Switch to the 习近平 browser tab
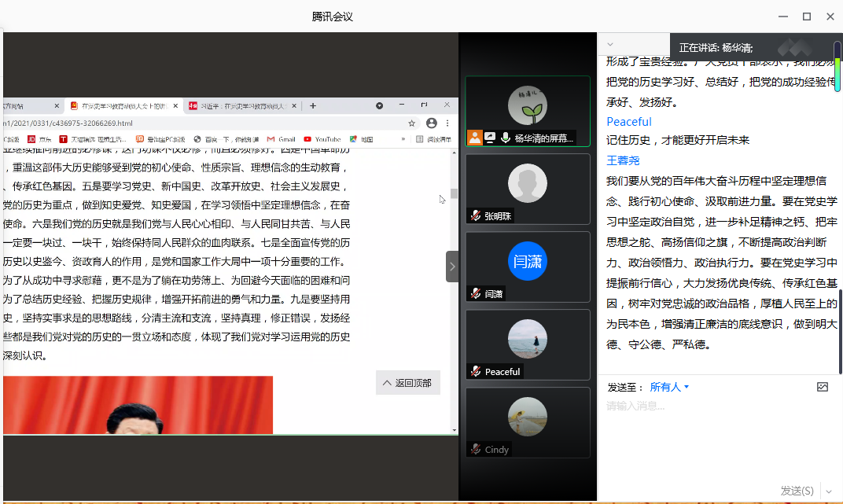 click(x=240, y=105)
